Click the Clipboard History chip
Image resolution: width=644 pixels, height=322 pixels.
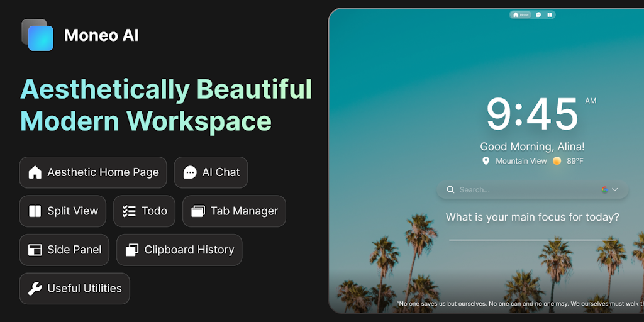[179, 250]
